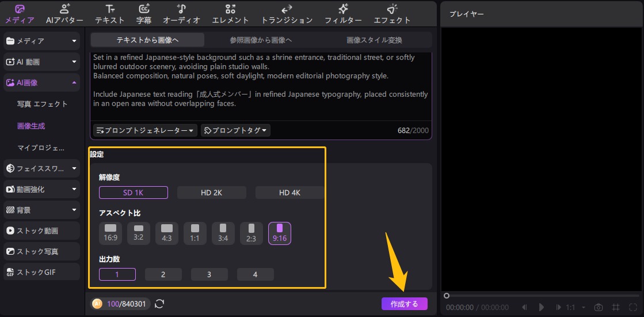
Task: Enter fullscreen player view
Action: click(x=632, y=307)
